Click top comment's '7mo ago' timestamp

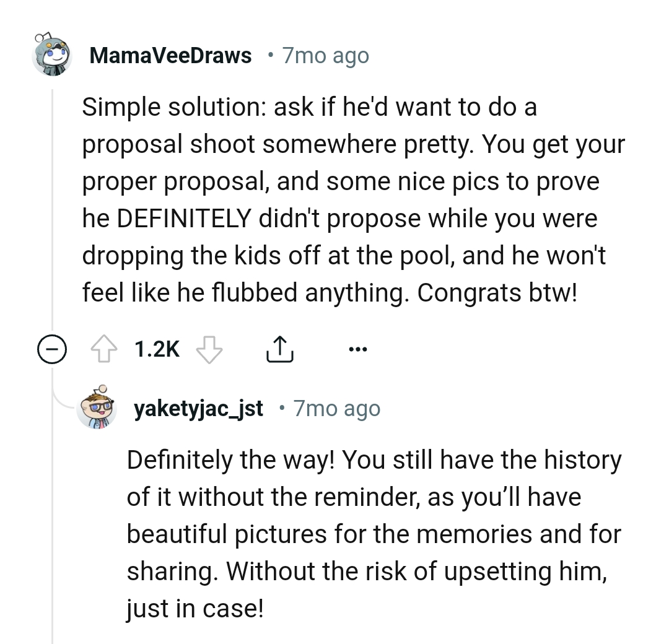pyautogui.click(x=325, y=56)
